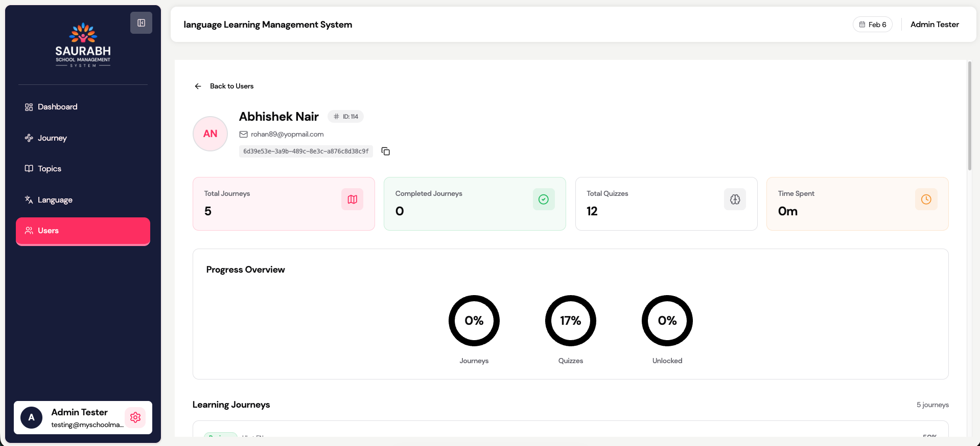
Task: Click the copy UUID icon
Action: pyautogui.click(x=386, y=151)
